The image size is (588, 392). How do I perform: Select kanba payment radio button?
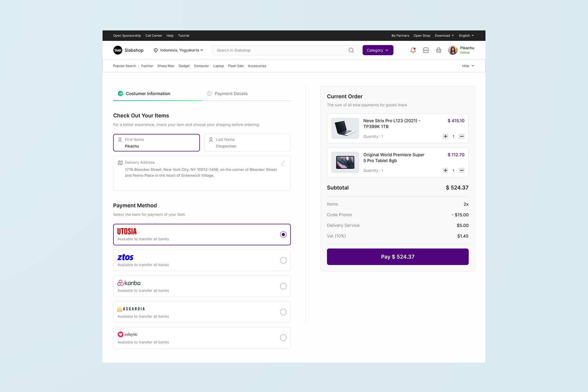tap(283, 286)
